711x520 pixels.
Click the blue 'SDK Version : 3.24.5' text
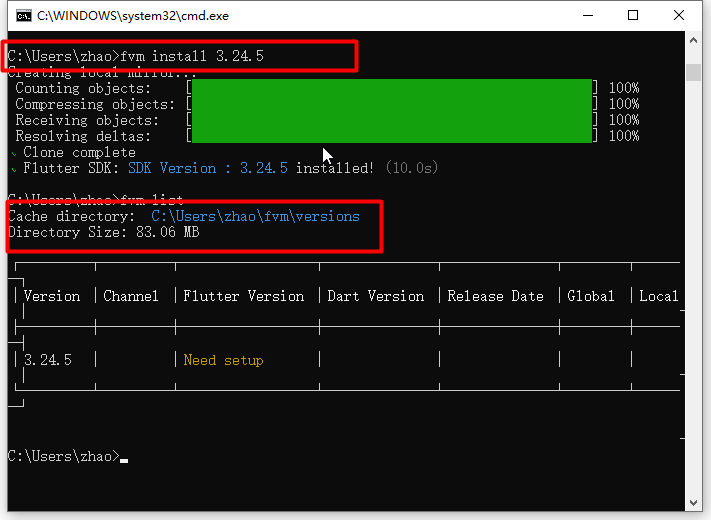click(x=208, y=168)
